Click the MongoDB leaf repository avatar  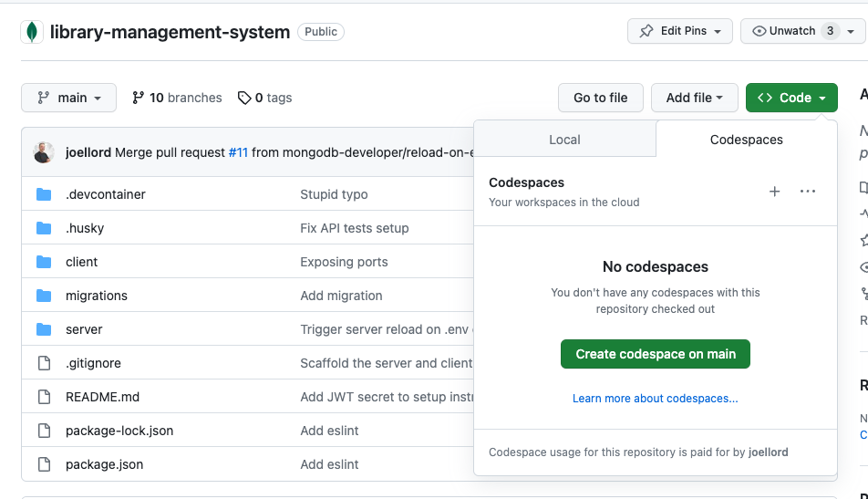[x=32, y=32]
